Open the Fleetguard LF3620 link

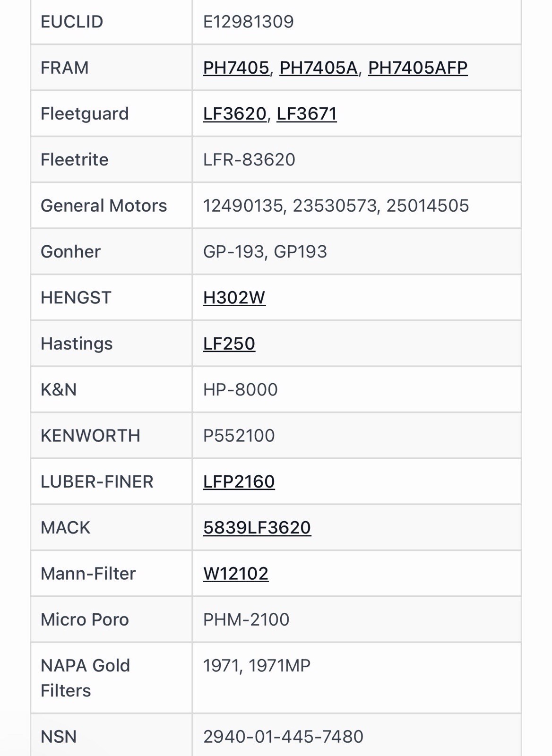(x=234, y=113)
